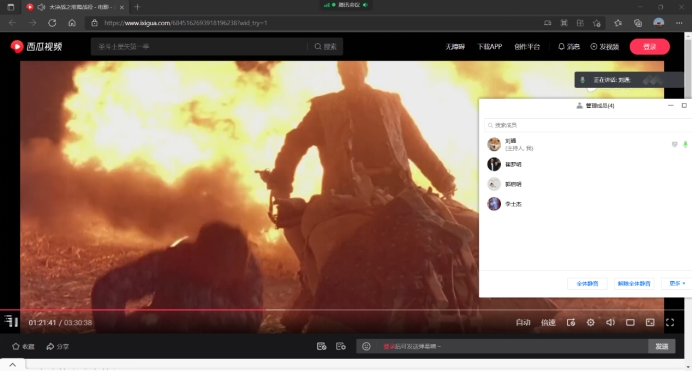Click 全体静音 mute-all button
The height and width of the screenshot is (372, 692).
click(587, 283)
